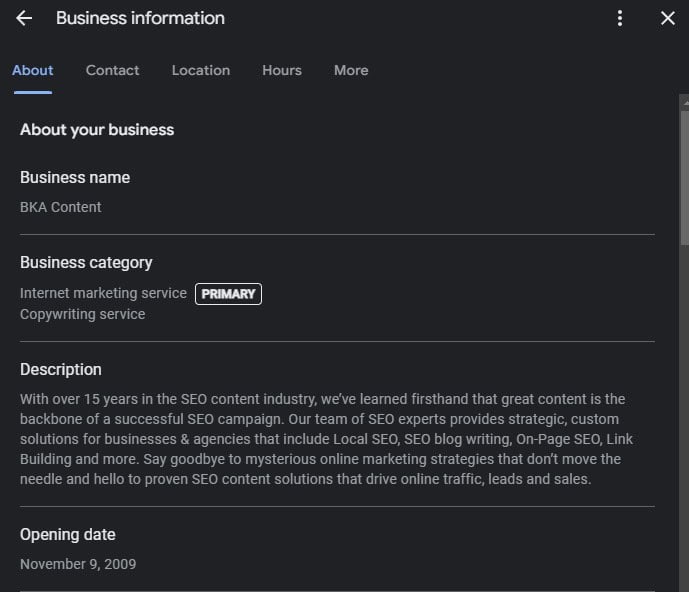689x592 pixels.
Task: Click the Business category section heading
Action: (86, 262)
